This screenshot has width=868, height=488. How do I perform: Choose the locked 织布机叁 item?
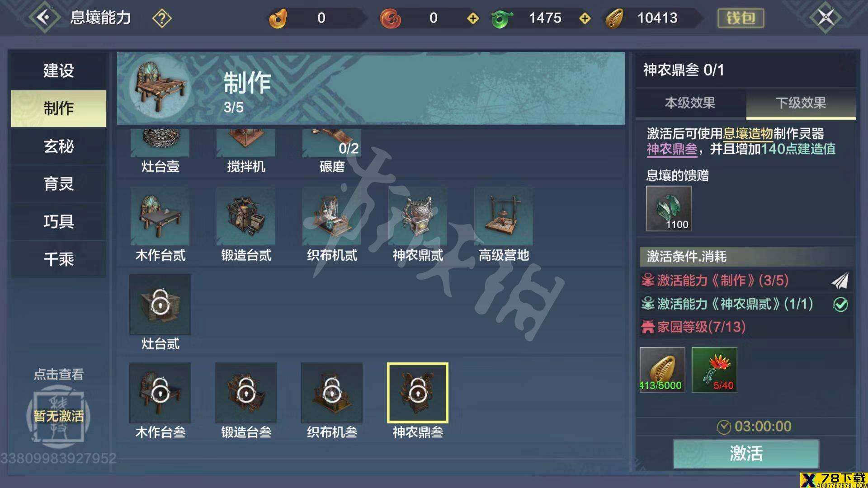point(332,393)
